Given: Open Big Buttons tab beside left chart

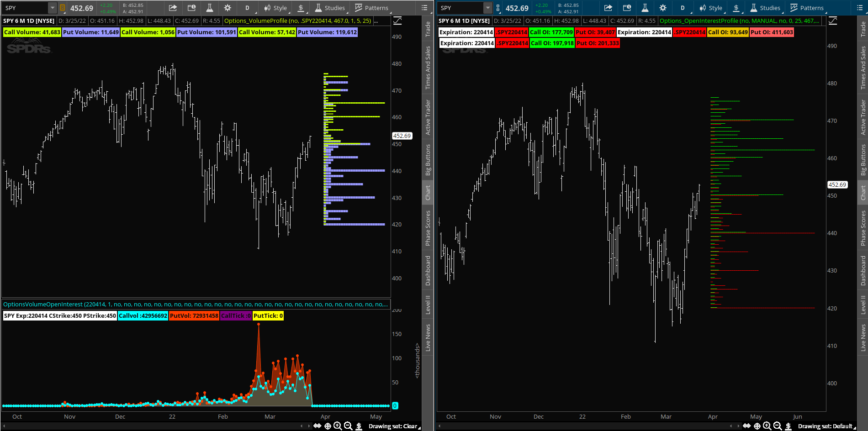Looking at the screenshot, I should tap(428, 160).
